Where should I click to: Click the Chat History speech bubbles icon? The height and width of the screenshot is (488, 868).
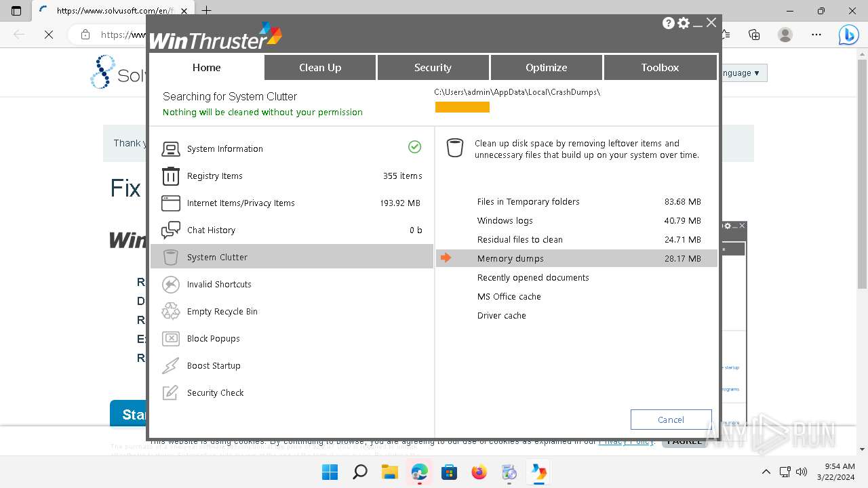point(171,230)
